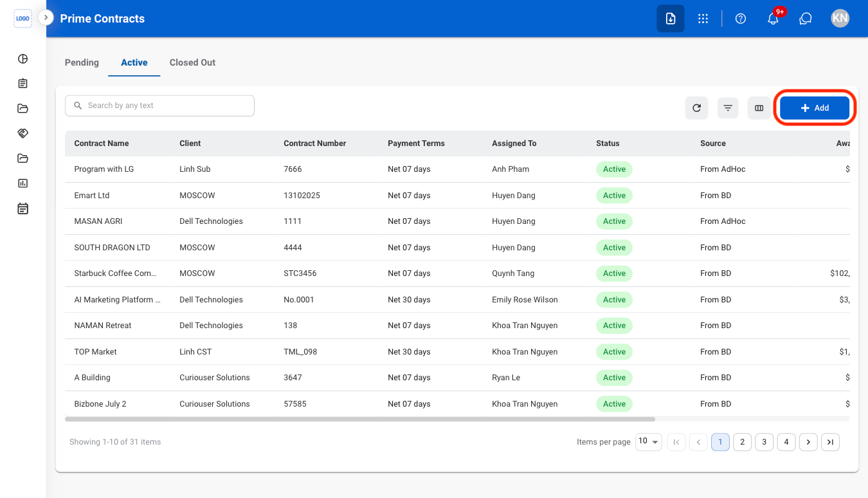This screenshot has height=498, width=868.
Task: Open the dashboard pie chart sidebar icon
Action: tap(23, 59)
